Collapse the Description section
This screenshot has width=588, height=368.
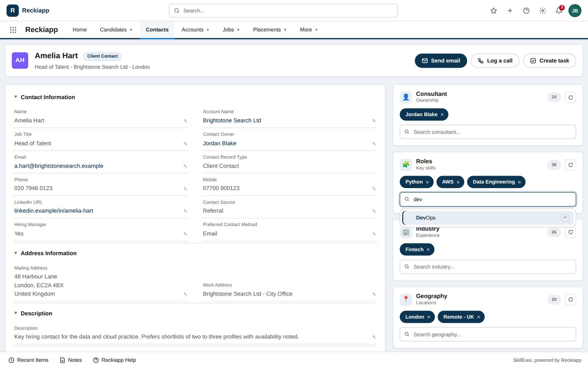coord(16,313)
